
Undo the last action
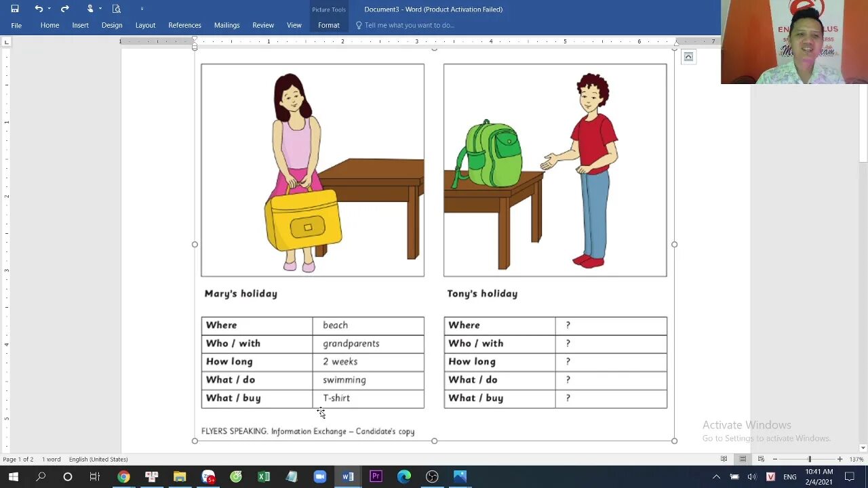[x=39, y=9]
